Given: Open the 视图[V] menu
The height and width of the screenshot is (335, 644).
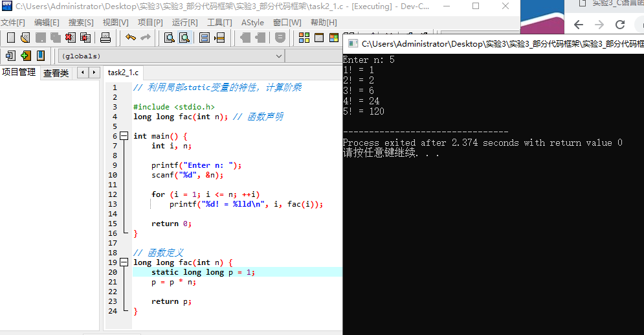Looking at the screenshot, I should point(115,23).
